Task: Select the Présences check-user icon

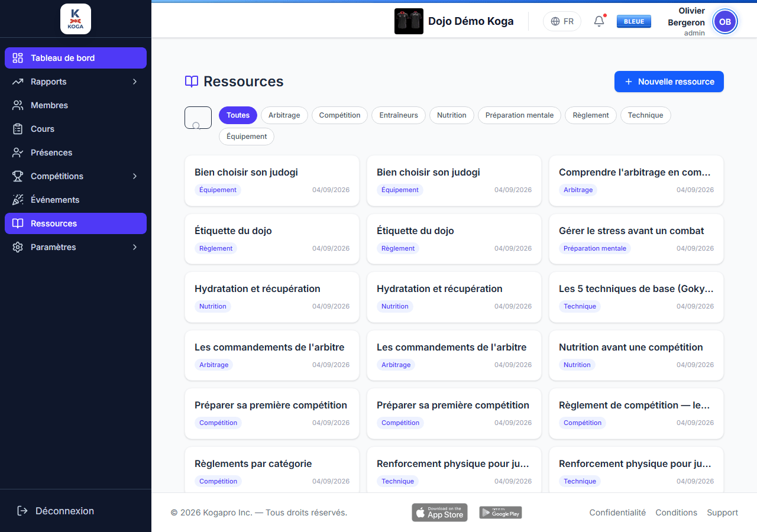Action: click(x=18, y=153)
